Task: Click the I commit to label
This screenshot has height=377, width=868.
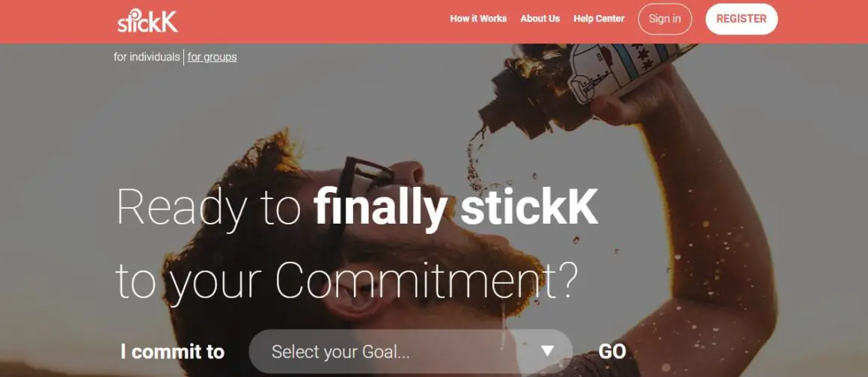Action: point(173,352)
